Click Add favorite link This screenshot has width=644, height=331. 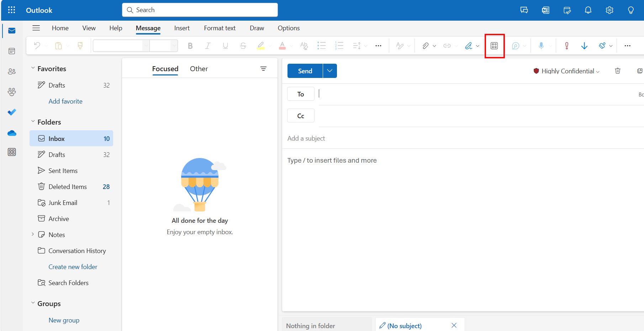coord(65,101)
